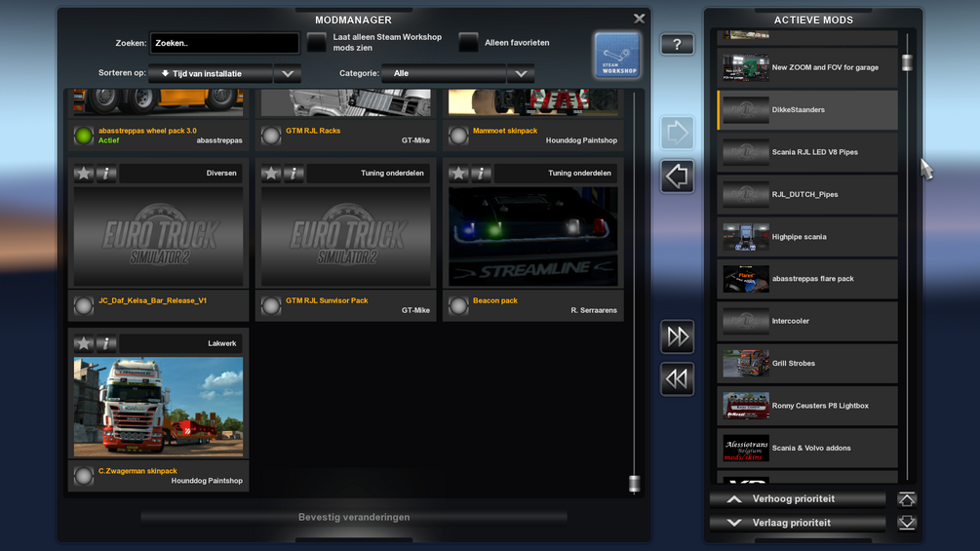Open the Tijd van installatie sort box
The image size is (980, 551).
[x=211, y=74]
